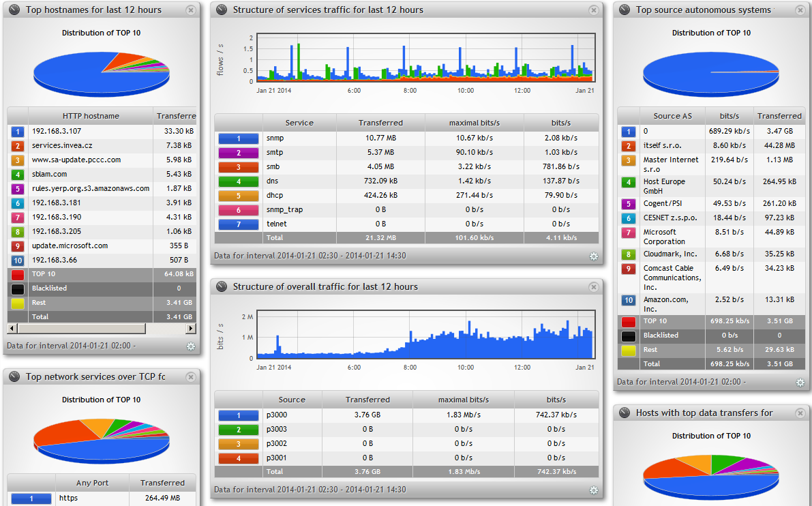Sort services table by maximal bits/s column
This screenshot has width=812, height=506.
[475, 123]
